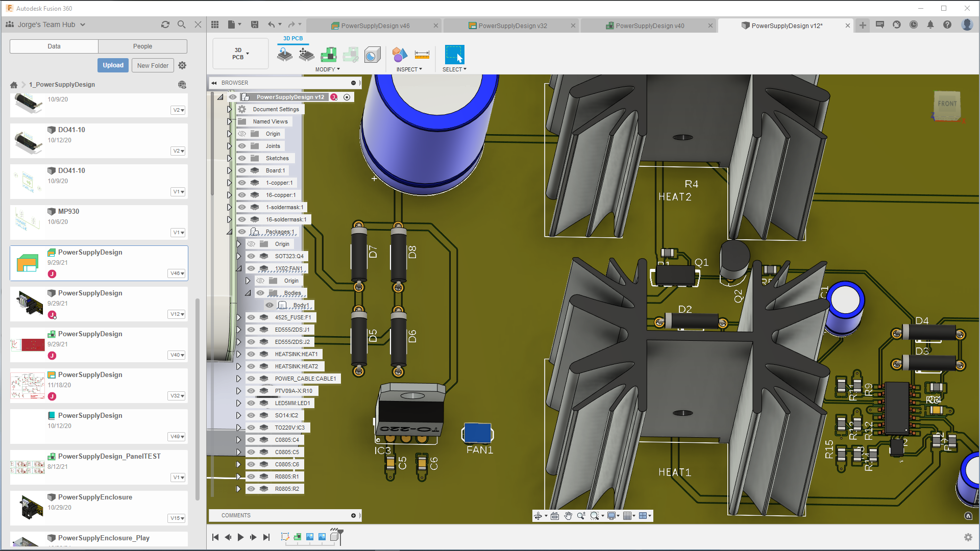This screenshot has width=980, height=551.
Task: Click the 1_PowerSupplyDesign breadcrumb
Action: tap(62, 85)
